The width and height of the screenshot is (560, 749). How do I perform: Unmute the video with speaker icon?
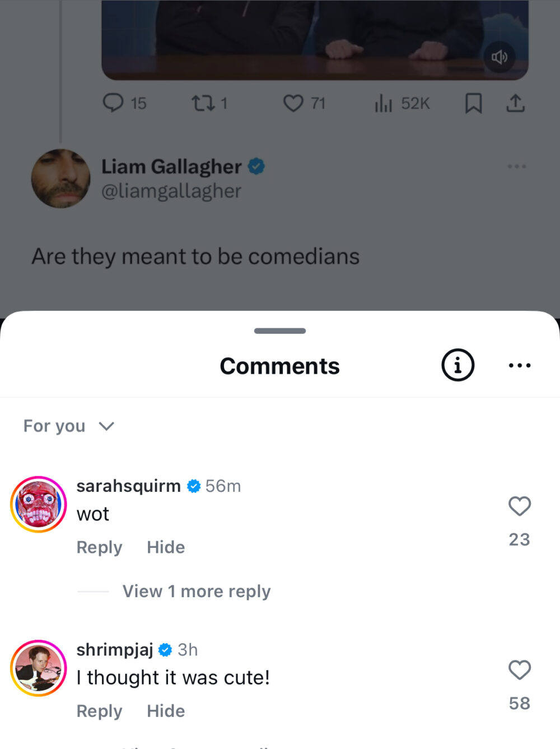tap(499, 57)
